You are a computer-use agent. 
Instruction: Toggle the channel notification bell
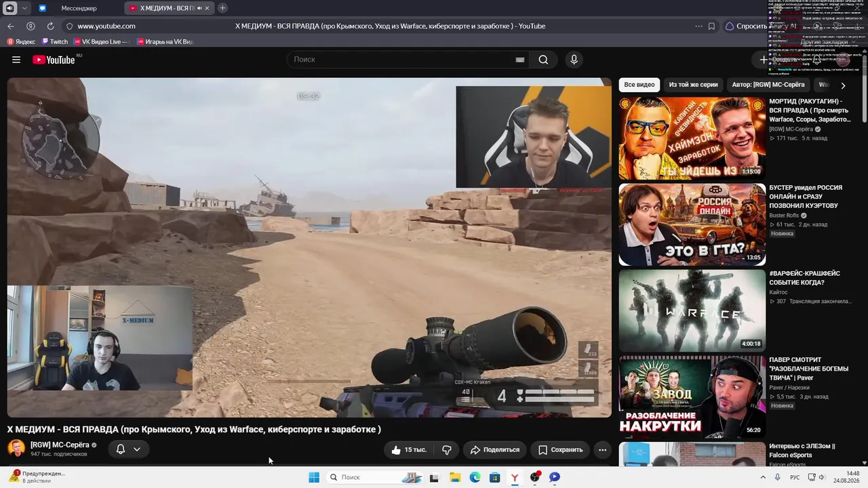121,449
